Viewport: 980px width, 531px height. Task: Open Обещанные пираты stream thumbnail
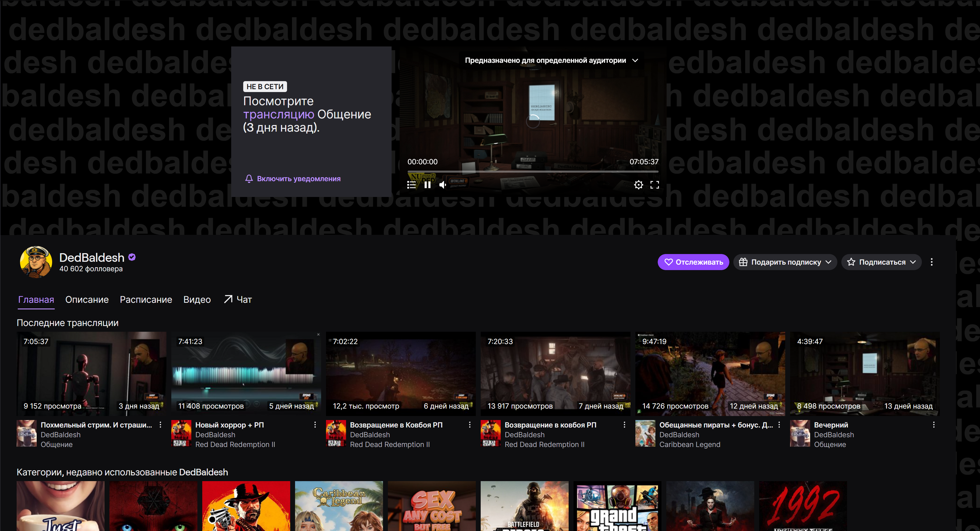[x=710, y=373]
